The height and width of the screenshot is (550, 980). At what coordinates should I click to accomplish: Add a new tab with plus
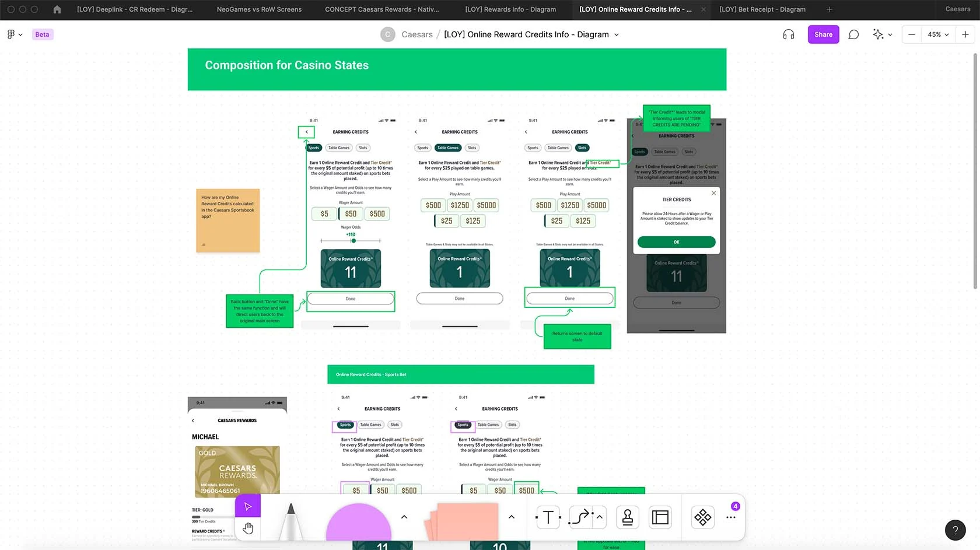pos(829,9)
